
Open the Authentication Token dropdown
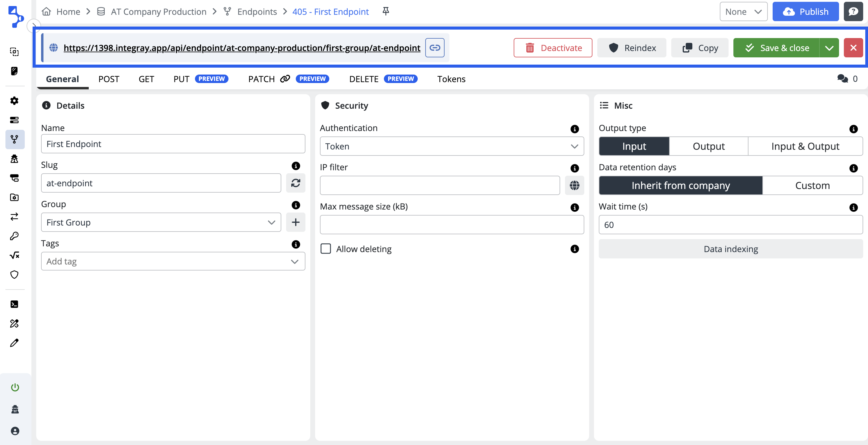coord(452,146)
